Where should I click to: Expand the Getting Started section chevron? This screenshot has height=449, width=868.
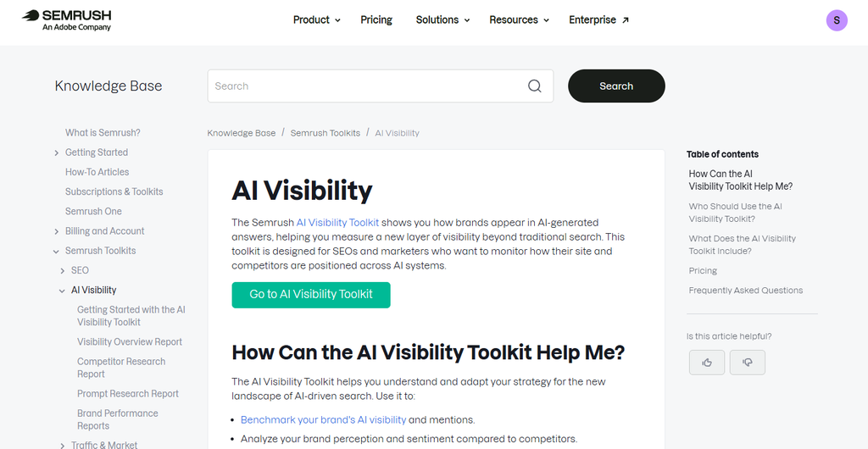click(57, 152)
